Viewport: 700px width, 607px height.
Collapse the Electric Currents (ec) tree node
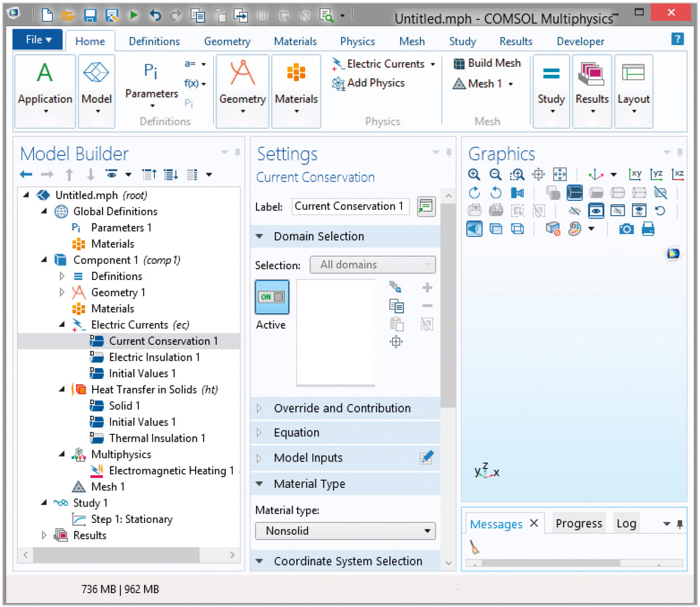61,325
